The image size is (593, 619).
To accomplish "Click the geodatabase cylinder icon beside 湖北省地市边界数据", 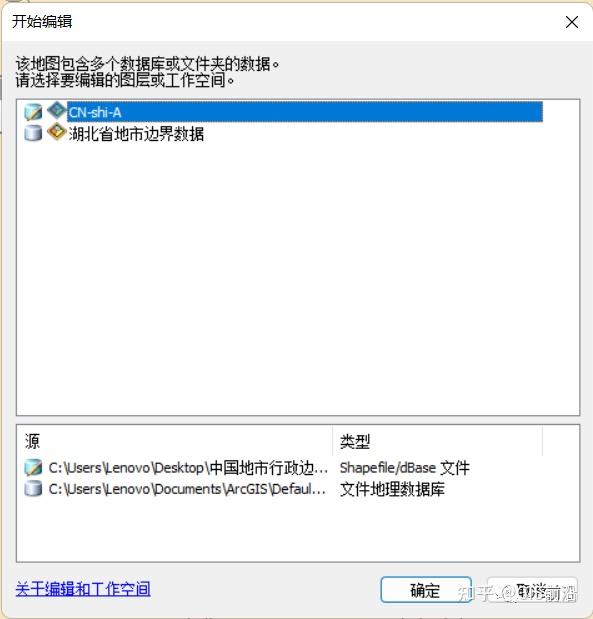I will [33, 133].
